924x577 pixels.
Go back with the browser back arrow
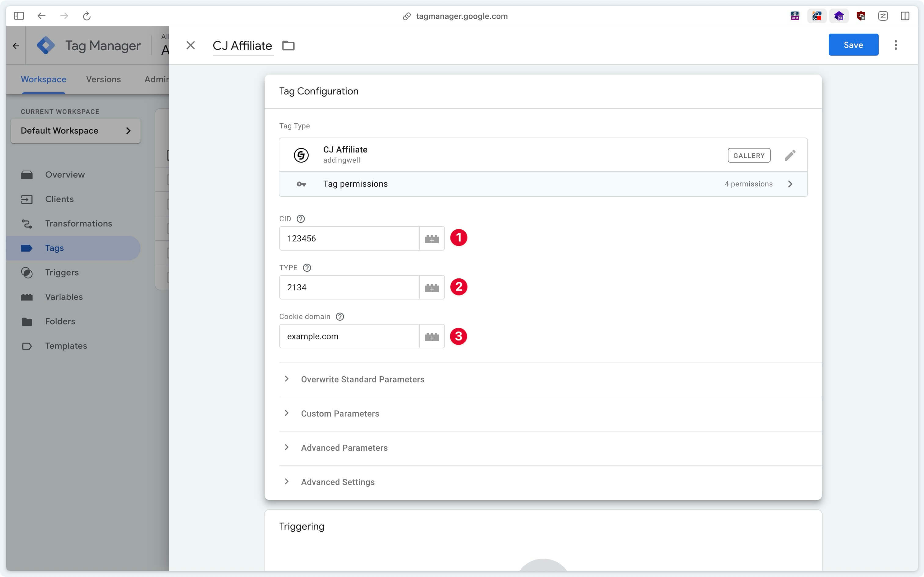coord(42,16)
